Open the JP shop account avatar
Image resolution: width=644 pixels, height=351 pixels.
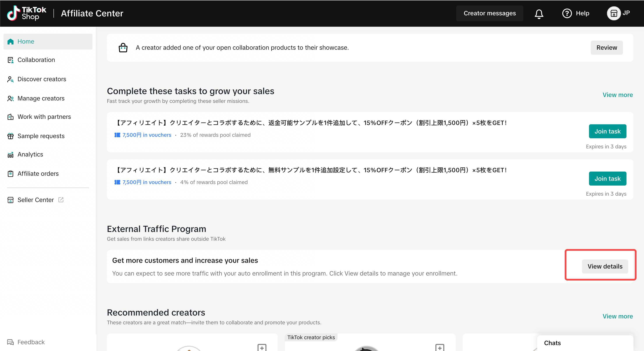(614, 13)
